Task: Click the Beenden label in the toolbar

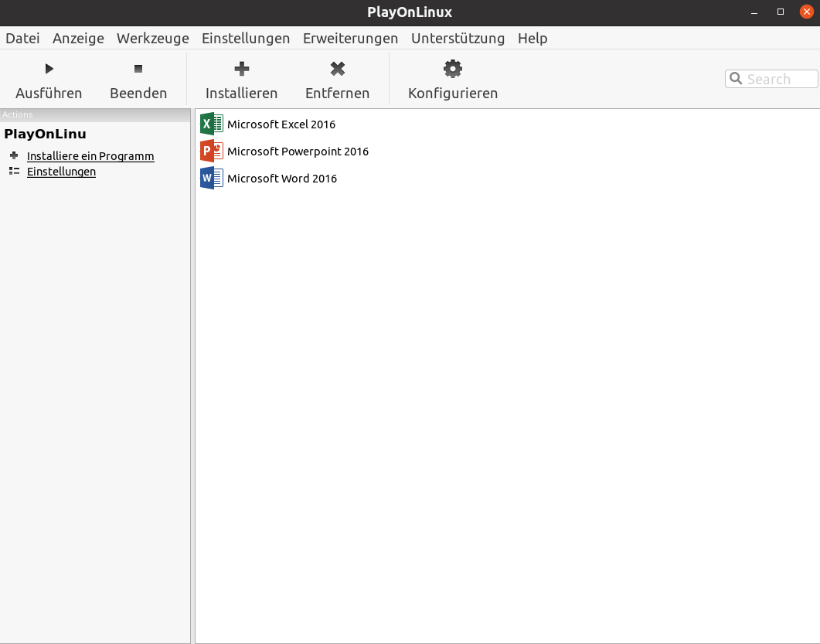Action: tap(138, 93)
